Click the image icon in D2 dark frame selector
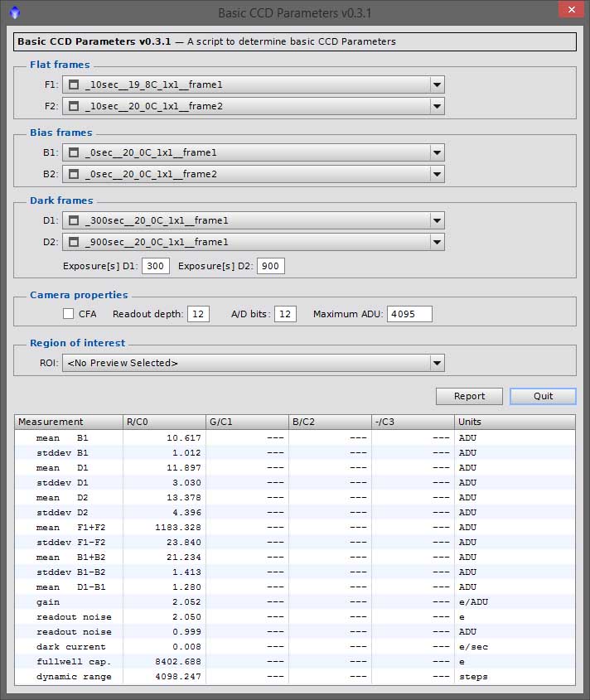The image size is (590, 700). point(74,242)
